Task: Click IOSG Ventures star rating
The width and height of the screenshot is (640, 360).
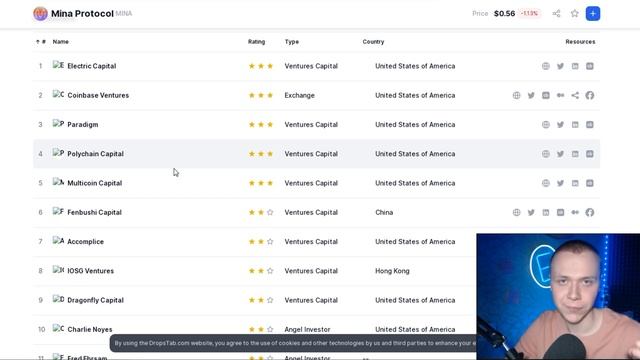Action: [x=261, y=271]
